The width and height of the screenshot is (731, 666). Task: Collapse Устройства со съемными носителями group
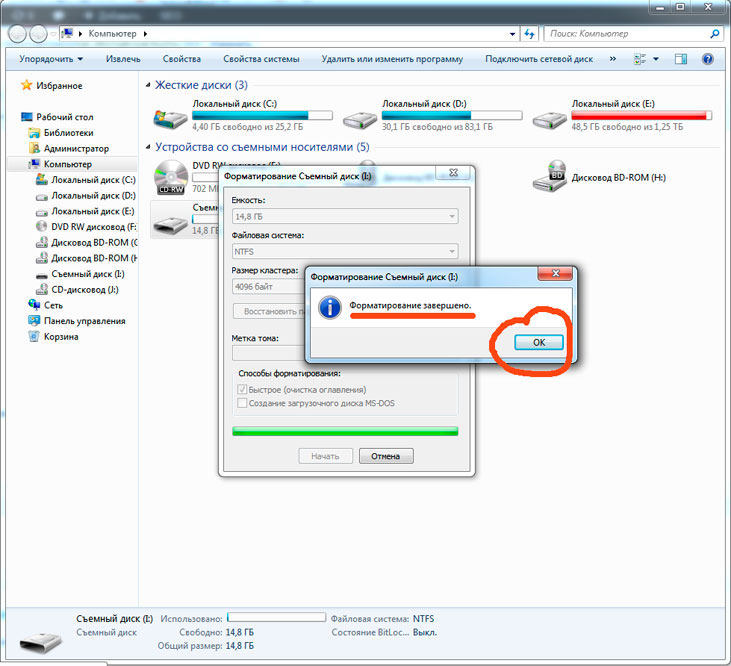tap(148, 147)
